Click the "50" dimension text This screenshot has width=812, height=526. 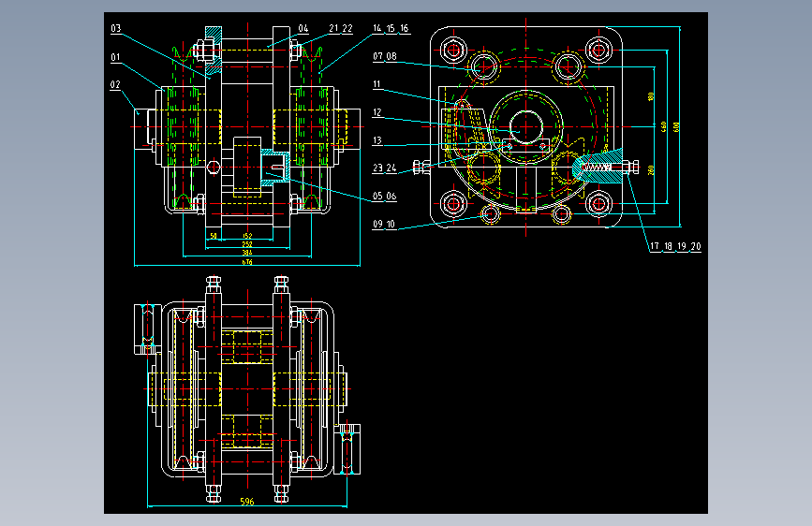pos(214,236)
